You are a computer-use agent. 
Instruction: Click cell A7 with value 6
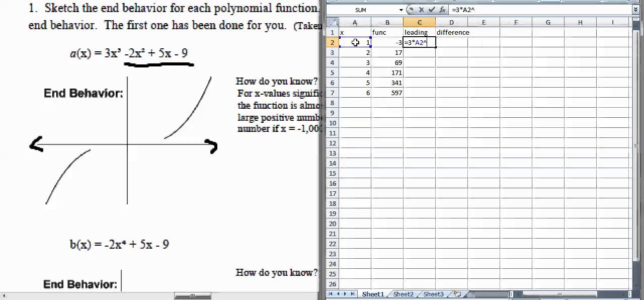(355, 93)
